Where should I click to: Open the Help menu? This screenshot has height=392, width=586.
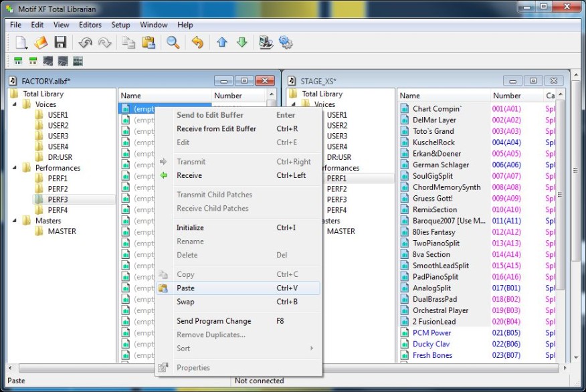coord(185,25)
